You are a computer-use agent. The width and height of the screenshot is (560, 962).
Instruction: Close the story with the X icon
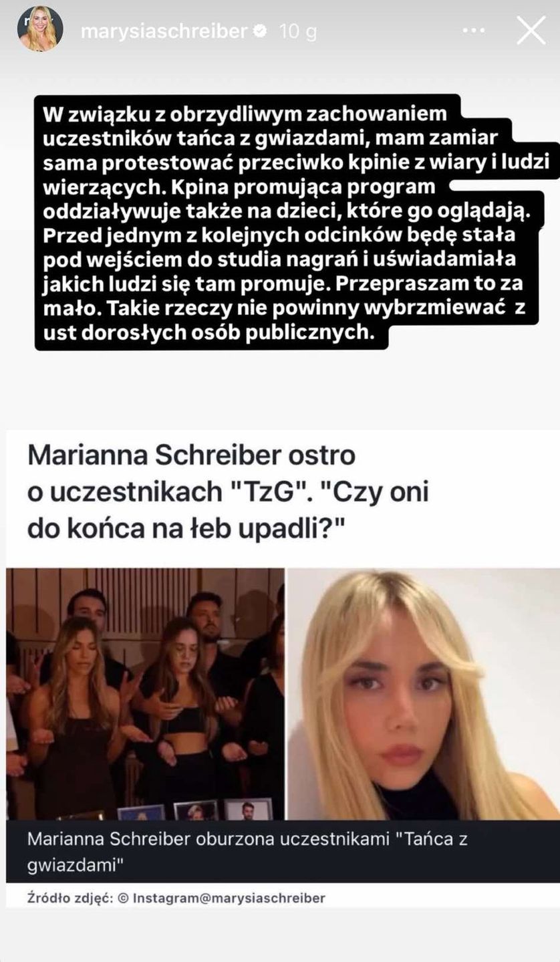click(x=531, y=31)
